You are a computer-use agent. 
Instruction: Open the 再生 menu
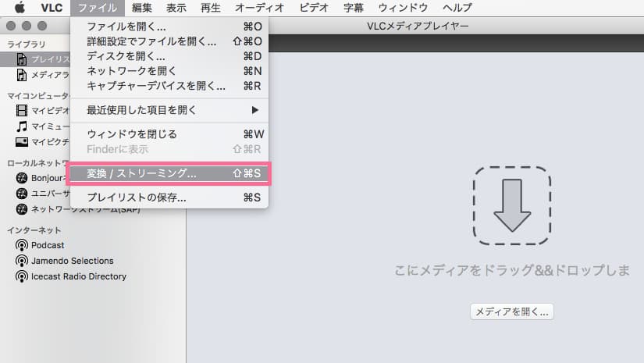pos(211,7)
